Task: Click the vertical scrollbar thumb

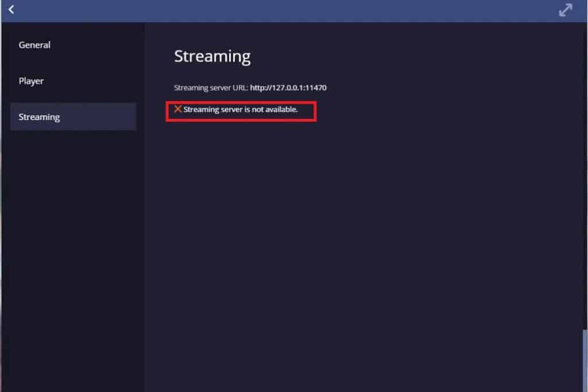Action: click(x=584, y=360)
